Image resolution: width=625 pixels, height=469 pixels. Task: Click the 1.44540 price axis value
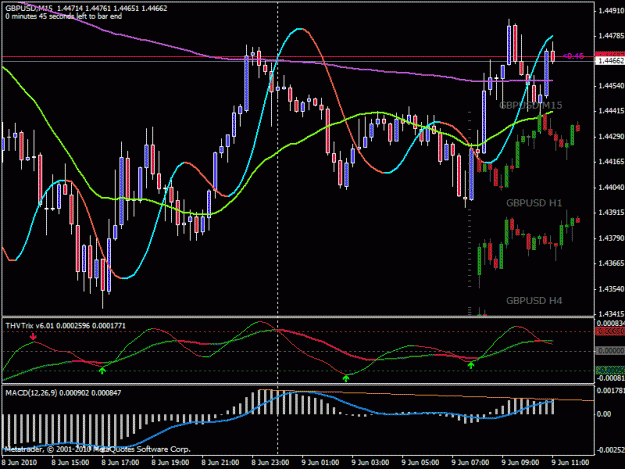coord(611,86)
